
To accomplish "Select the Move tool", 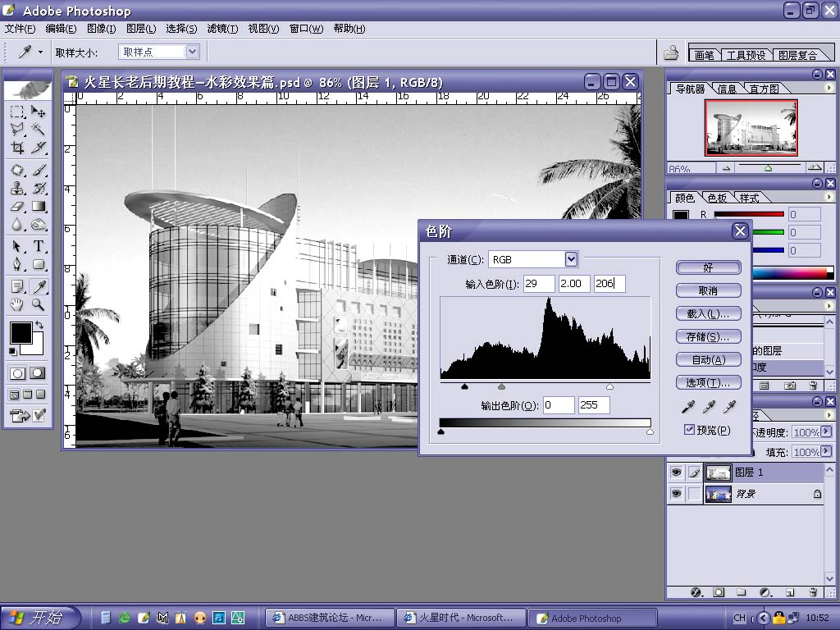I will click(x=38, y=112).
